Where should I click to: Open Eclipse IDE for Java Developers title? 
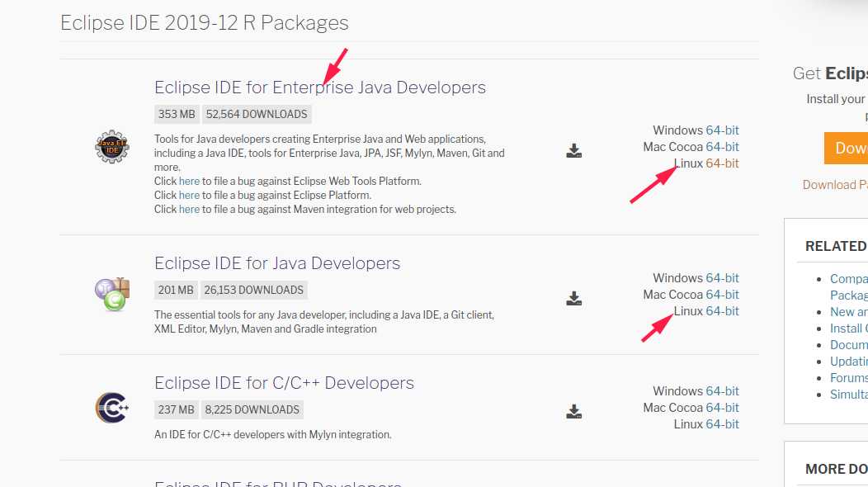276,263
